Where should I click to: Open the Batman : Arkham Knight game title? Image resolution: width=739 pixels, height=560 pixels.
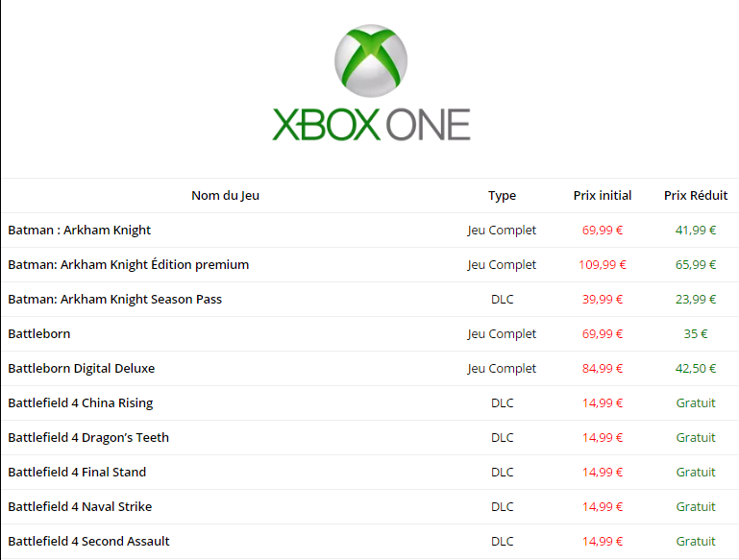pyautogui.click(x=79, y=230)
